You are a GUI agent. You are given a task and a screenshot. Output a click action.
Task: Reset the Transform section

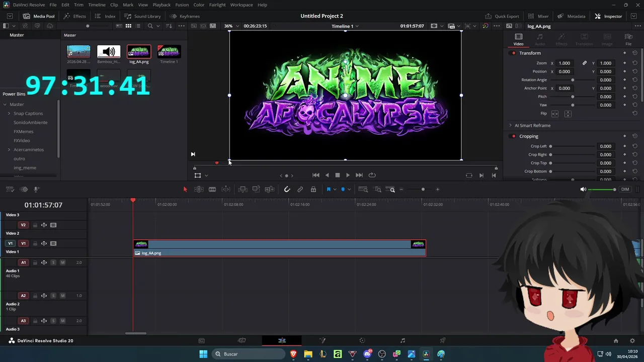click(635, 53)
